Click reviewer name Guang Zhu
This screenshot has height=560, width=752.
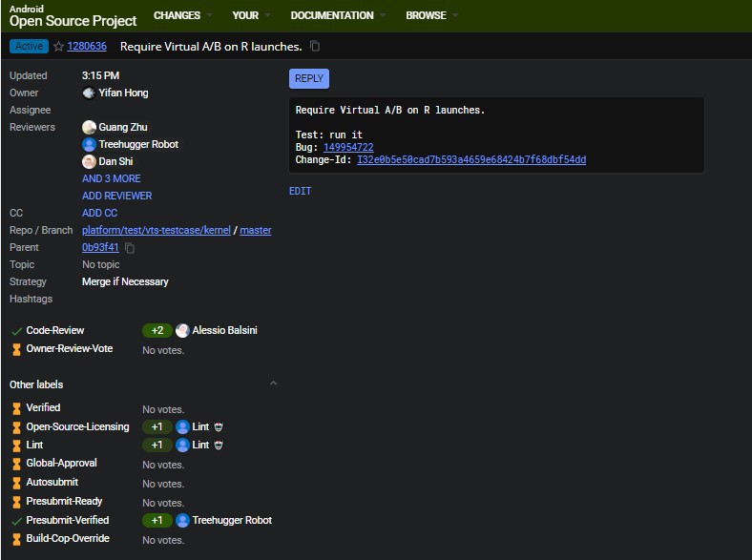123,127
